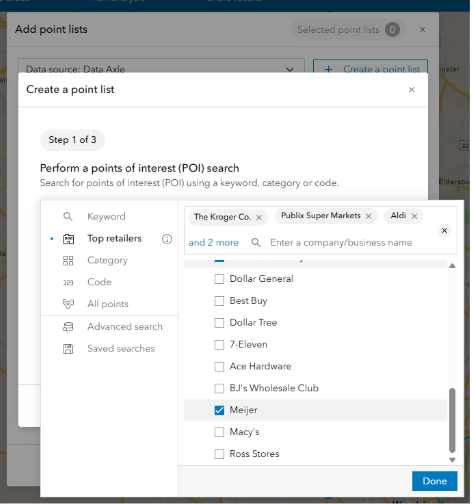The image size is (472, 504).
Task: Switch to the Category search option
Action: (x=107, y=260)
